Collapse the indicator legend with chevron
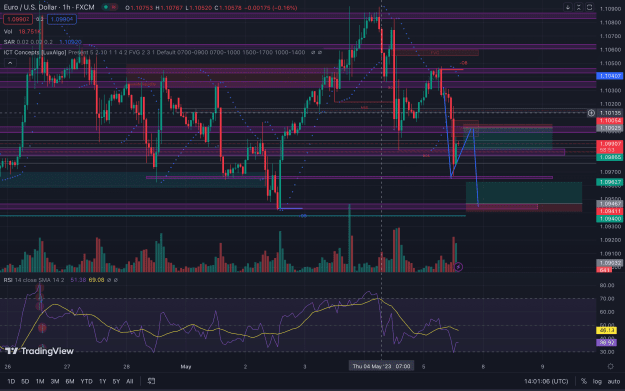 tap(10, 63)
